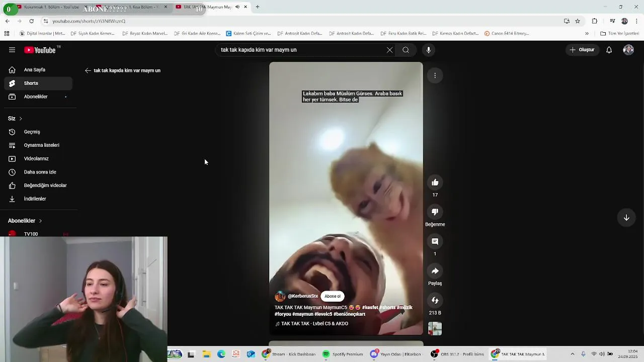Show more bookmarks with overflow chevron
This screenshot has width=644, height=362.
tap(587, 34)
